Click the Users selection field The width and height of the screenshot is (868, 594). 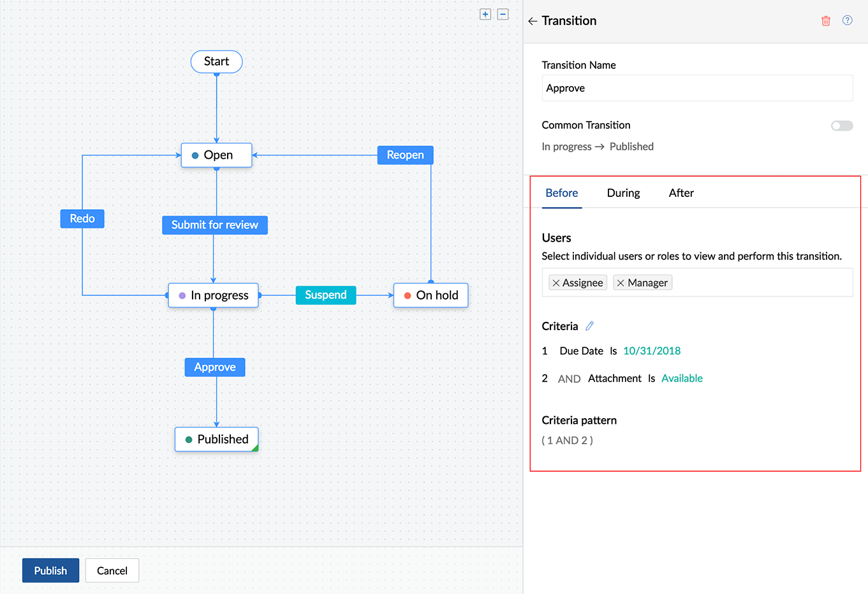click(x=759, y=283)
